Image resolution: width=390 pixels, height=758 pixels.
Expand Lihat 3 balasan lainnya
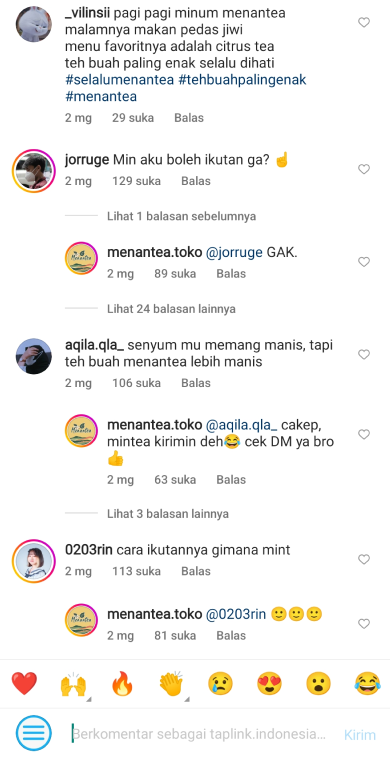point(168,513)
